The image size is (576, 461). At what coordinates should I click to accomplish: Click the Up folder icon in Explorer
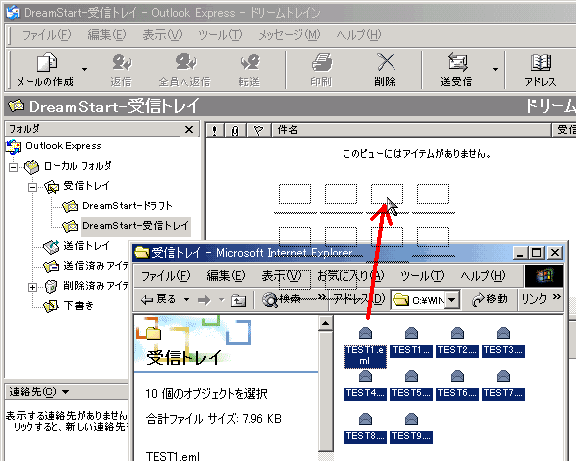[238, 300]
